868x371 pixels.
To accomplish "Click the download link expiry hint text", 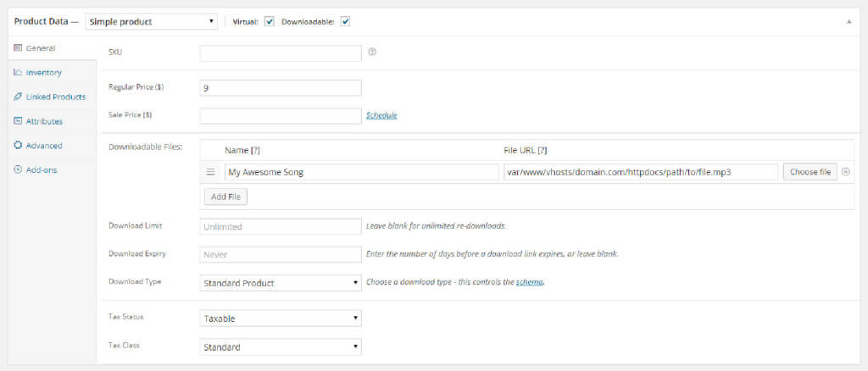I will [492, 254].
